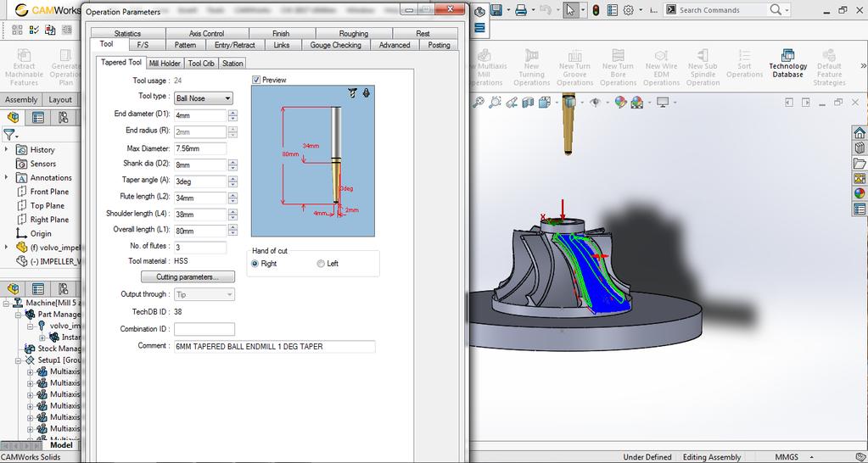Click the Apply Scene icon
The height and width of the screenshot is (463, 868).
click(x=637, y=102)
